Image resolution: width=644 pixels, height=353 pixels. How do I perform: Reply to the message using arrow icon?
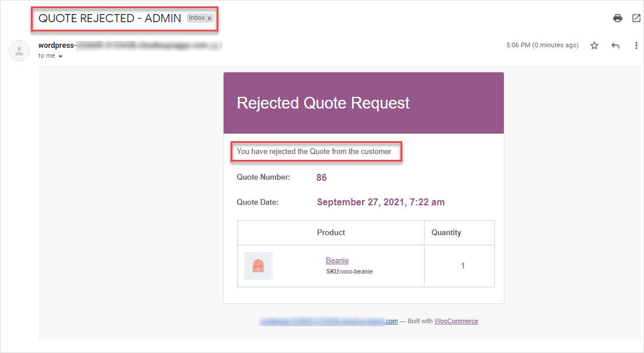(615, 46)
